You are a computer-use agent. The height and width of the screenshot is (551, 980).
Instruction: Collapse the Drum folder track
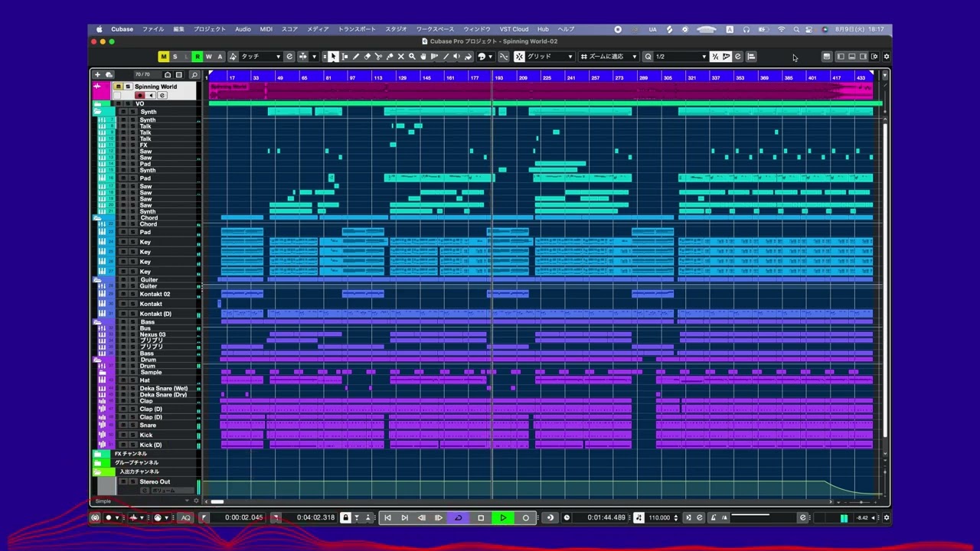tap(98, 360)
